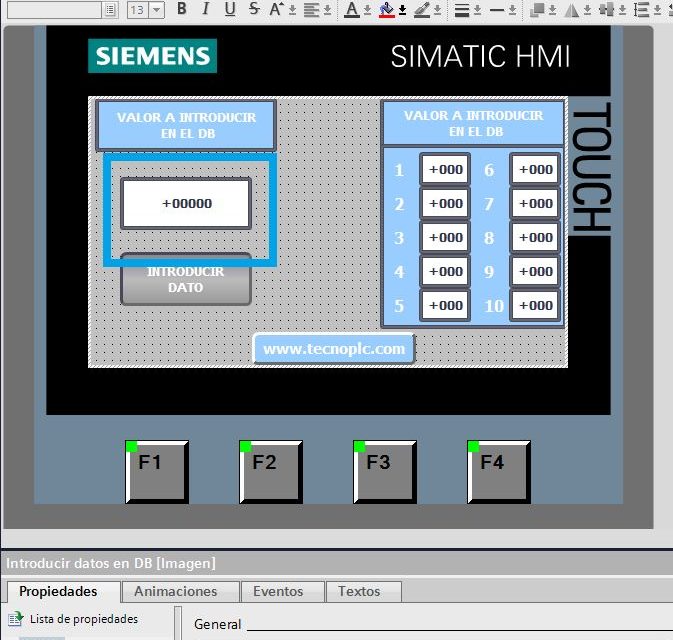Select the +000 field beside number 8

pyautogui.click(x=535, y=237)
